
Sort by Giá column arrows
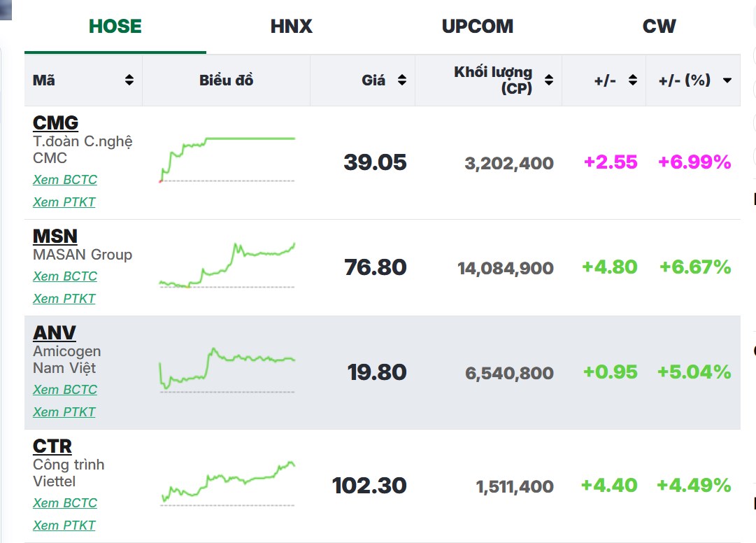(x=402, y=80)
